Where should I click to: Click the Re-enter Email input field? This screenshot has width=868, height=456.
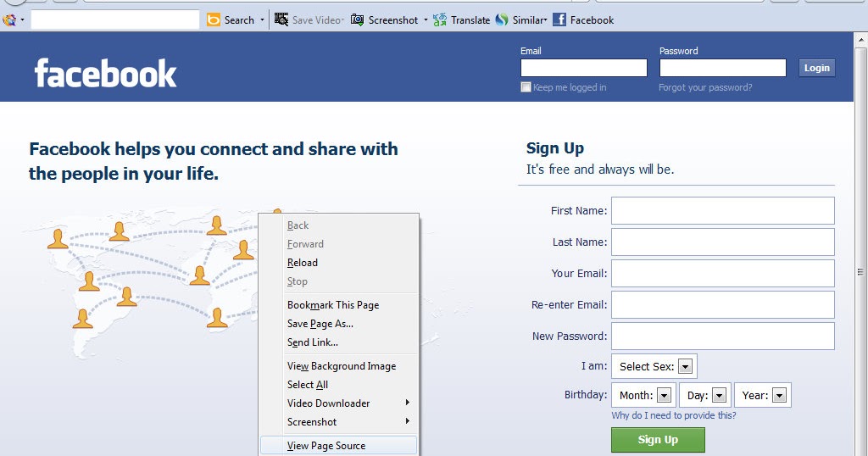722,304
